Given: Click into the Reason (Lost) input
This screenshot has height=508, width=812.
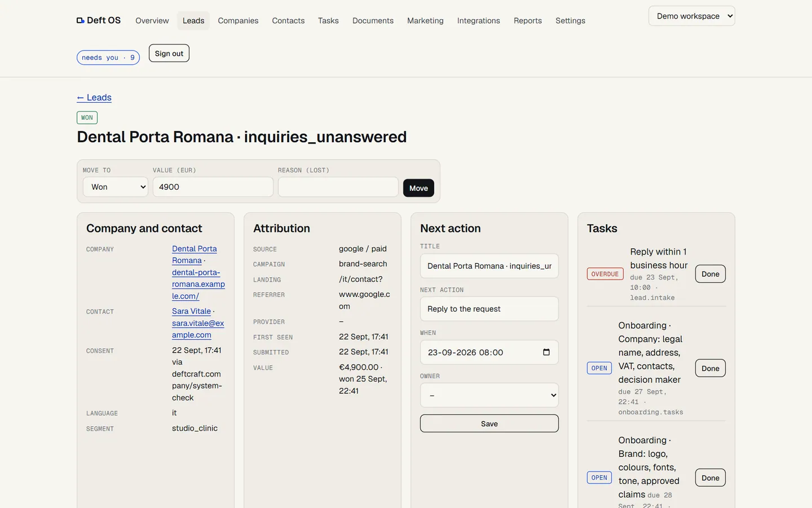Looking at the screenshot, I should [x=338, y=187].
